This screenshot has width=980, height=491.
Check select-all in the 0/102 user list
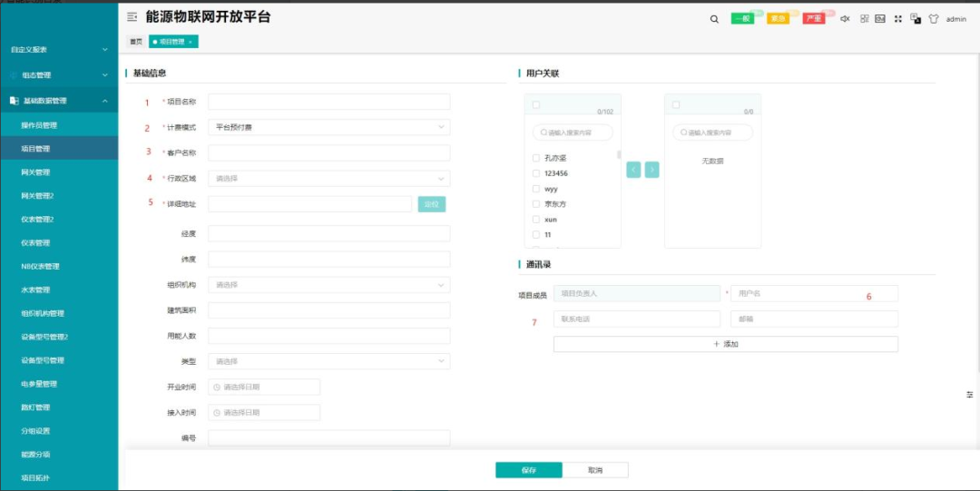(536, 104)
